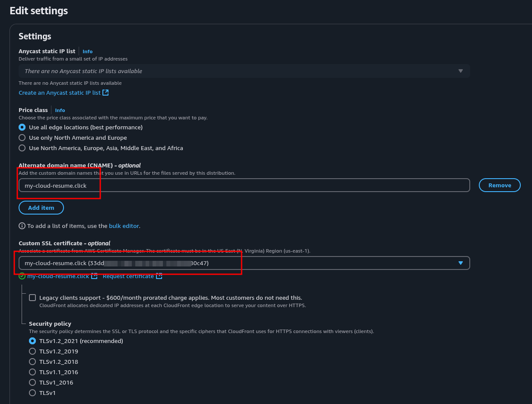Open the Create an Anycast static IP list link
Viewport: 532px width, 404px height.
(x=59, y=93)
